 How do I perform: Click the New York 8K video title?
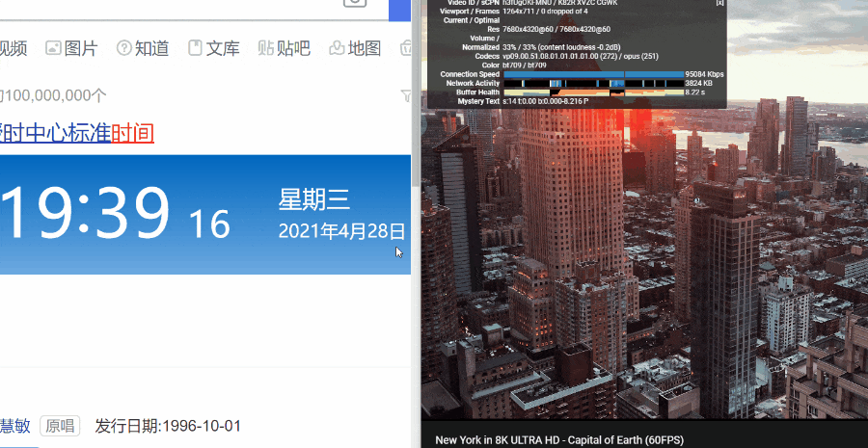click(559, 440)
